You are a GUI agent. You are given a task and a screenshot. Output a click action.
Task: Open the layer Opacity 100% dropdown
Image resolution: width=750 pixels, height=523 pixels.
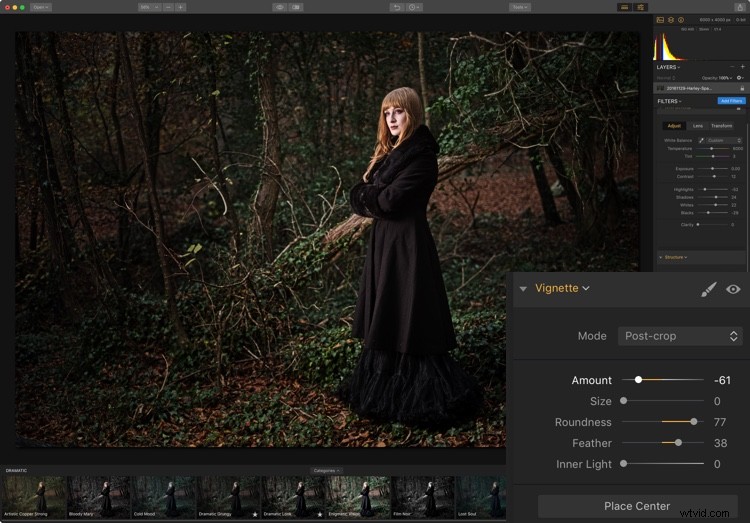click(717, 78)
